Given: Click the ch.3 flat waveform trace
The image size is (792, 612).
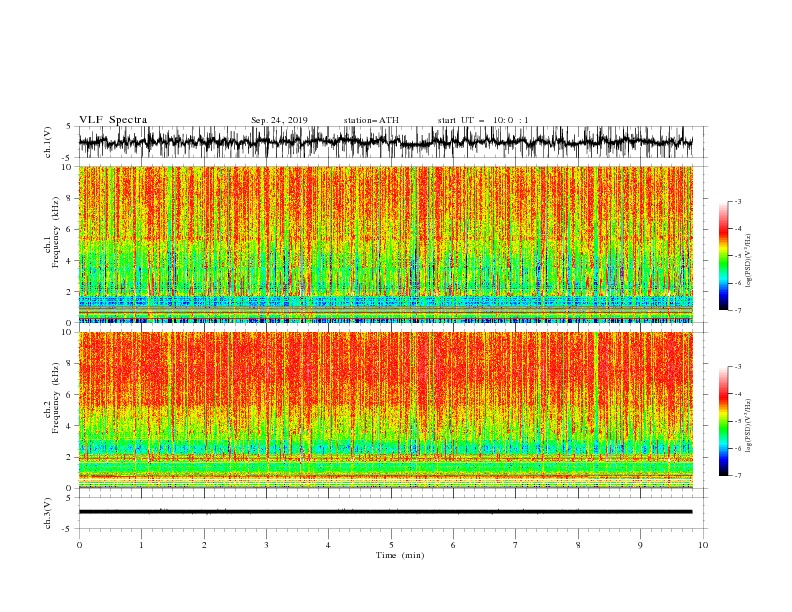Looking at the screenshot, I should [385, 512].
